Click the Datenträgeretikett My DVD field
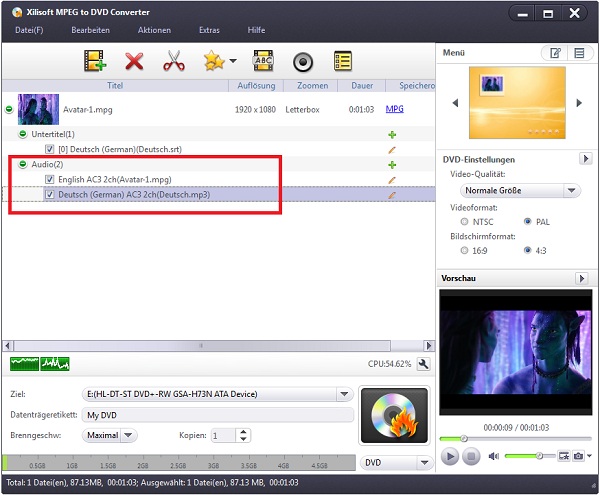Viewport: 600px width, 495px height. click(x=217, y=415)
